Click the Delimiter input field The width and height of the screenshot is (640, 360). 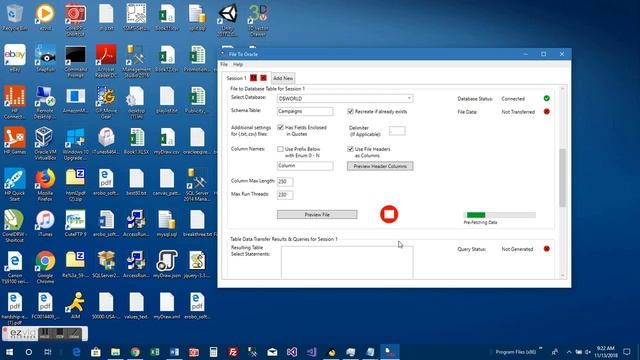397,131
